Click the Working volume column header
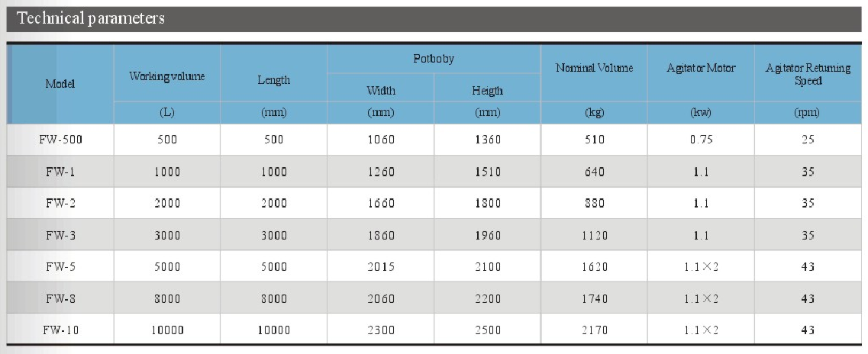Screen dimensions: 868x354 (x=166, y=76)
